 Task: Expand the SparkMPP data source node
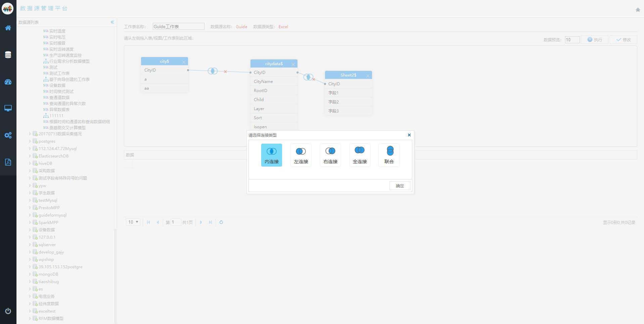click(x=30, y=223)
